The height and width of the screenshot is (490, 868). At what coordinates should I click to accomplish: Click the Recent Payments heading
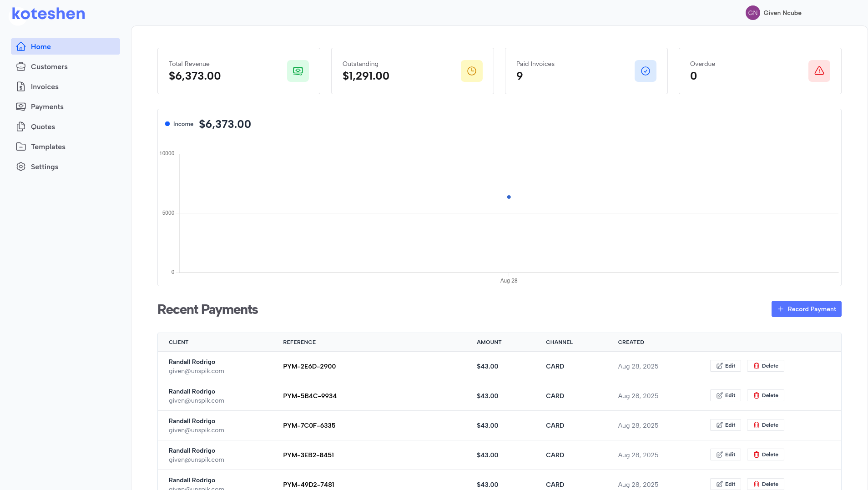207,309
